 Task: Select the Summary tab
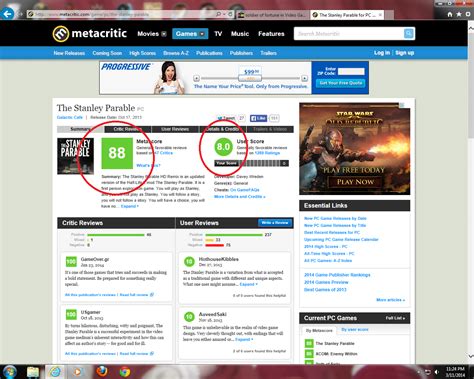click(80, 129)
